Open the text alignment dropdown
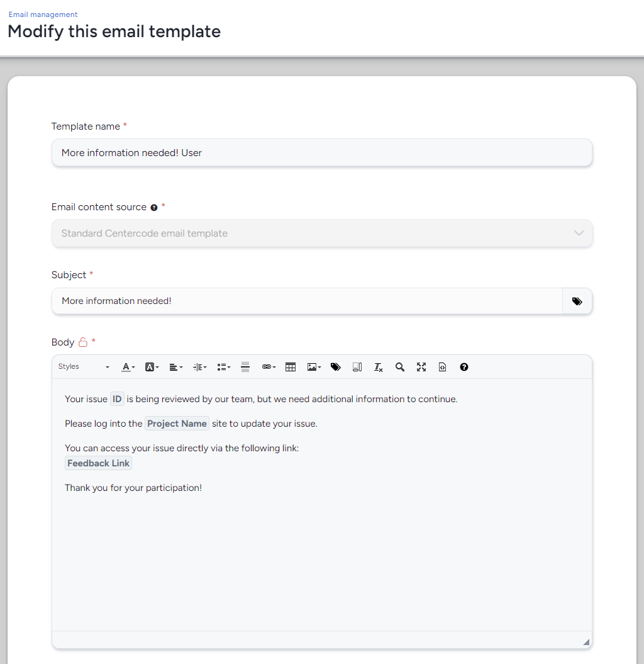The width and height of the screenshot is (644, 664). (x=175, y=367)
